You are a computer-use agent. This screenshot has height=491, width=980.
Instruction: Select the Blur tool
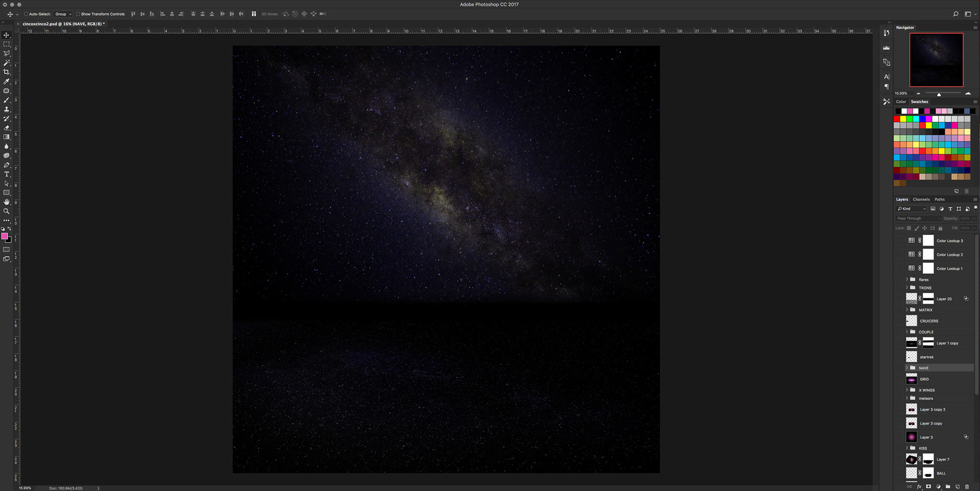click(x=7, y=146)
